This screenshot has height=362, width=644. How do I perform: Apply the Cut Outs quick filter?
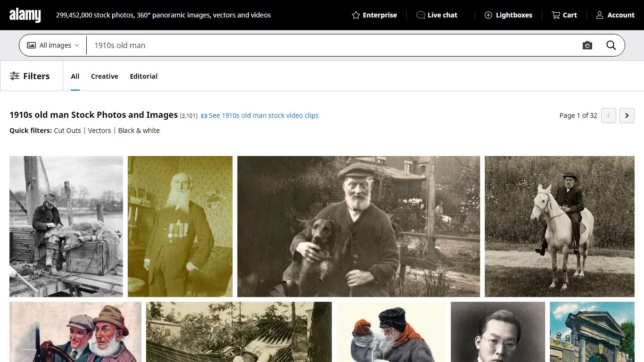click(67, 131)
